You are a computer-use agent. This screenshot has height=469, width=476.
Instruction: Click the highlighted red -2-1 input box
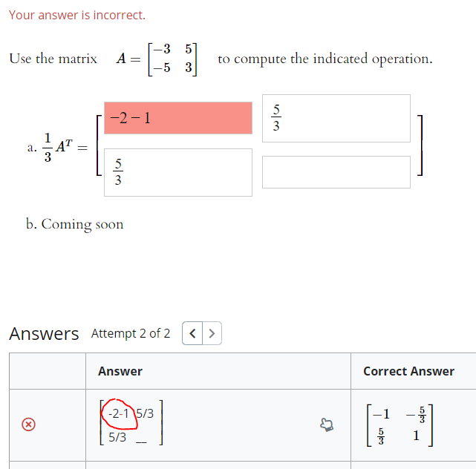click(x=178, y=118)
